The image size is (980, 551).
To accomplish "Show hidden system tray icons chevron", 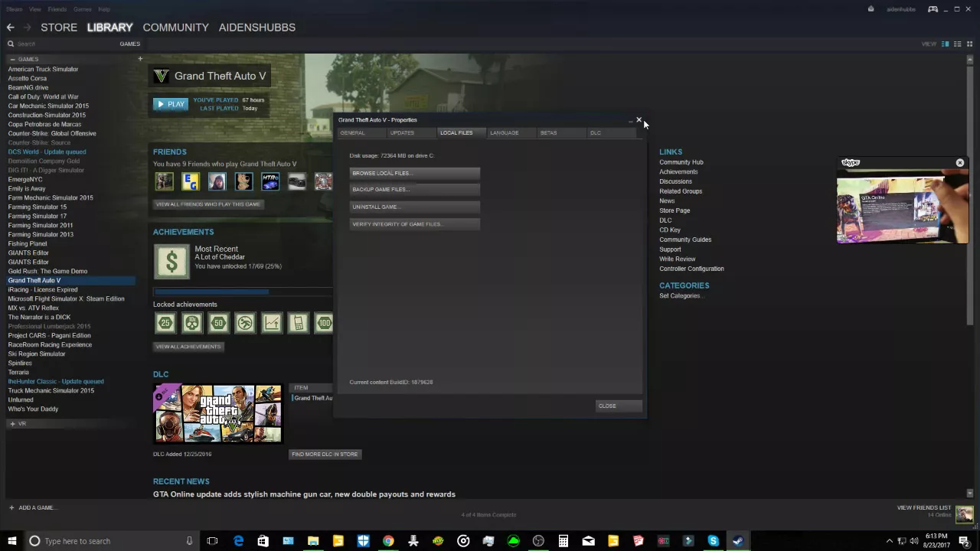I will click(x=889, y=541).
